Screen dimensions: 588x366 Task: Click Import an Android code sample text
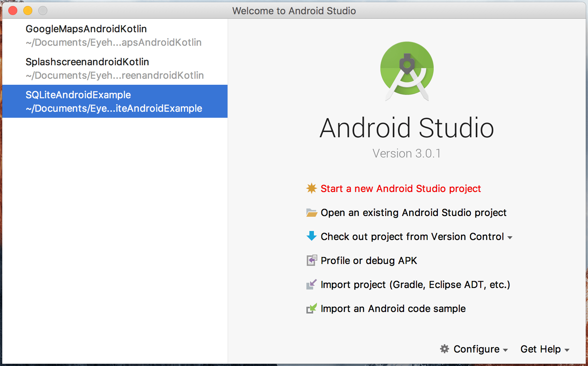tap(393, 308)
